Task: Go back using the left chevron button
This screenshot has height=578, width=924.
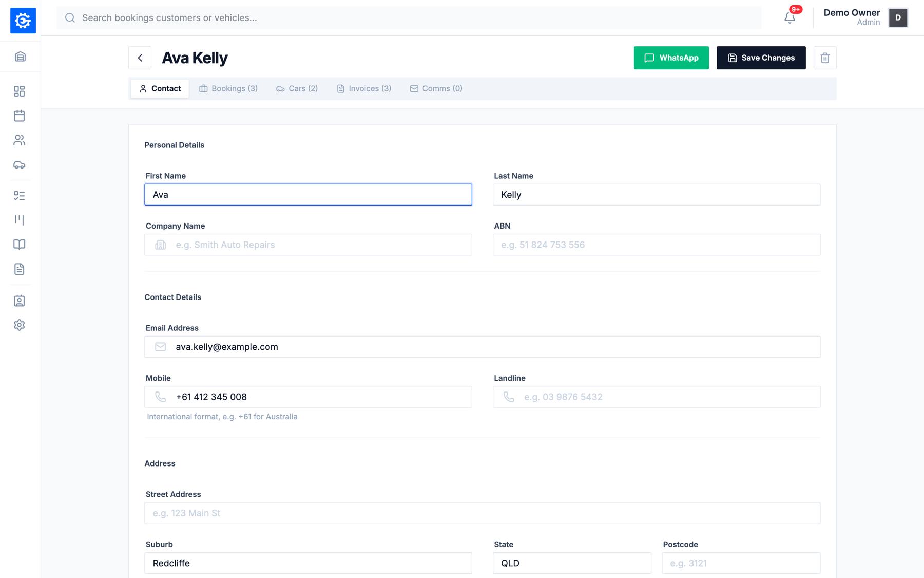Action: [x=140, y=58]
